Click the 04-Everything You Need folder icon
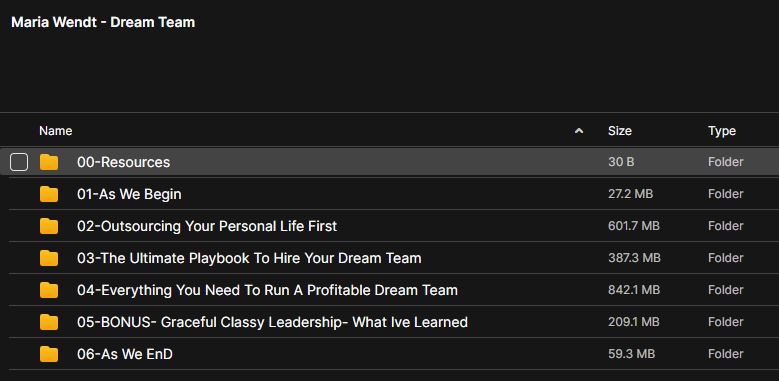The image size is (779, 381). 49,290
